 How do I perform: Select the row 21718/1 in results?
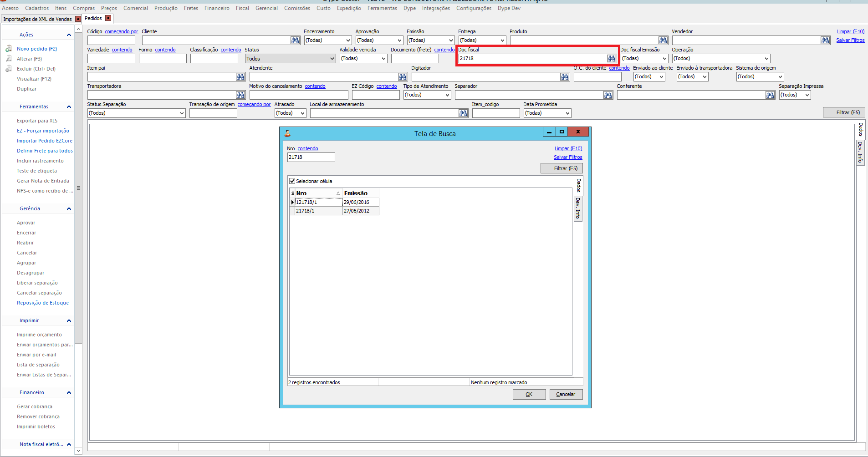[x=334, y=211]
